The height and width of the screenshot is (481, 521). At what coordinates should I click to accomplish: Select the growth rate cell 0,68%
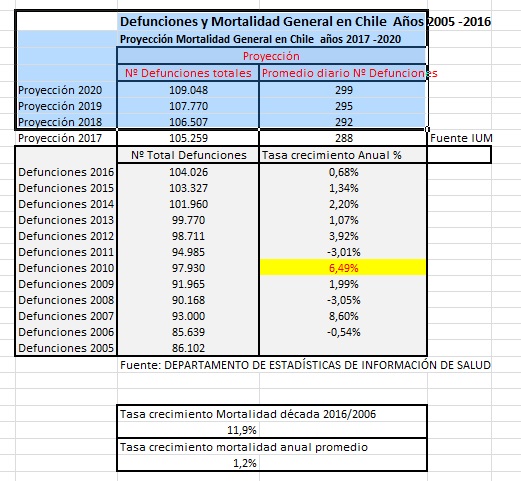[344, 172]
